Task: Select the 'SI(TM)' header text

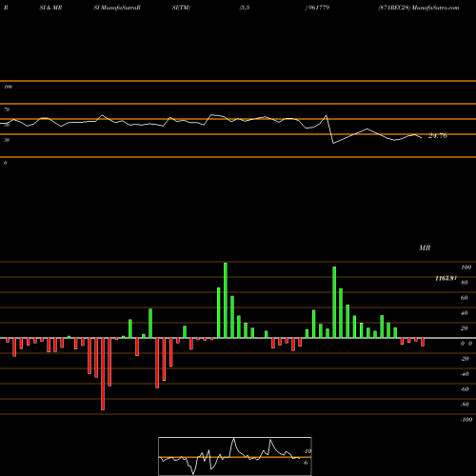Action: coord(181,8)
